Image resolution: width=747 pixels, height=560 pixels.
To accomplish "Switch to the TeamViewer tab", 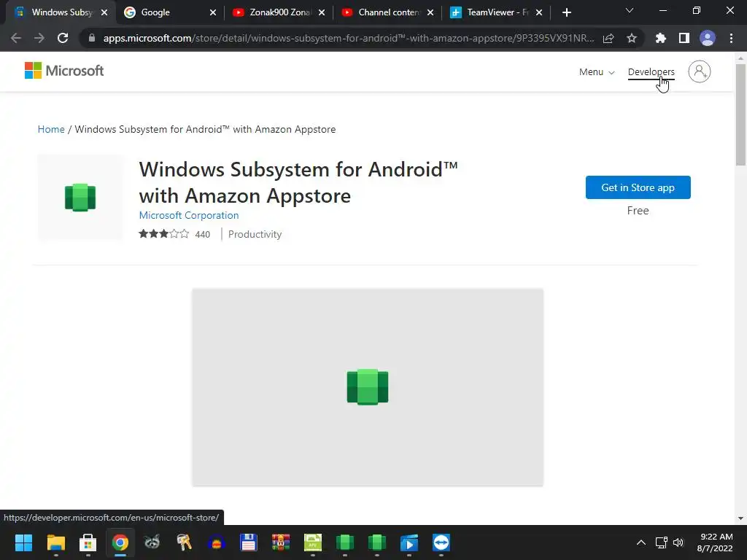I will (x=495, y=12).
